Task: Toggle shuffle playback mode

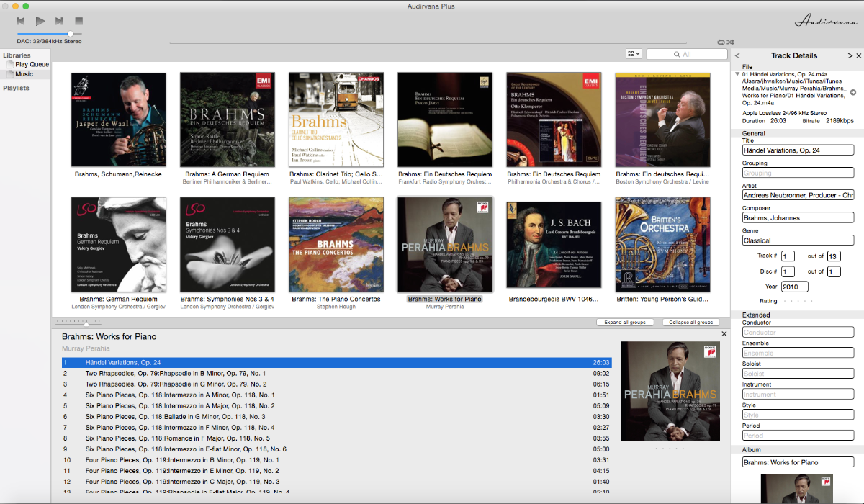Action: point(730,43)
